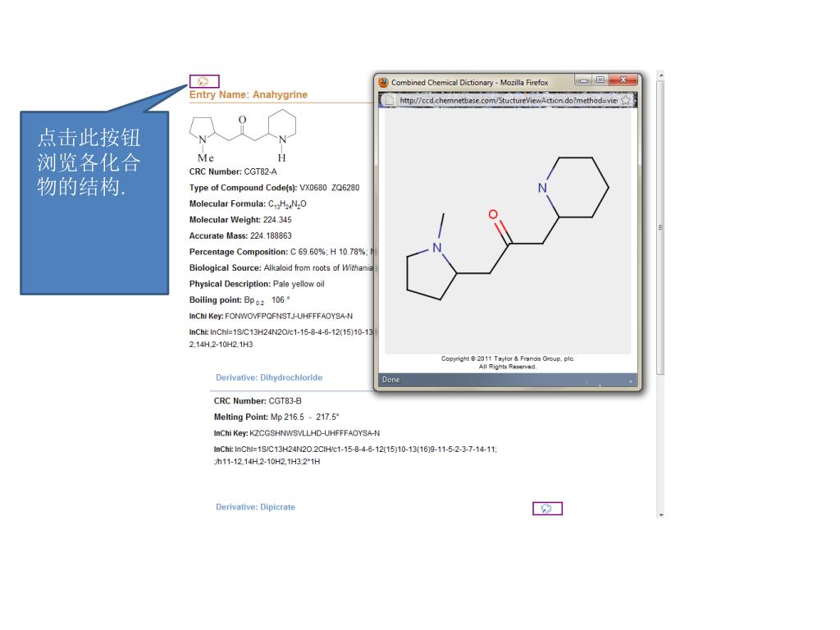Click Physical Description Pale yellow oil
The image size is (840, 630).
tap(257, 284)
